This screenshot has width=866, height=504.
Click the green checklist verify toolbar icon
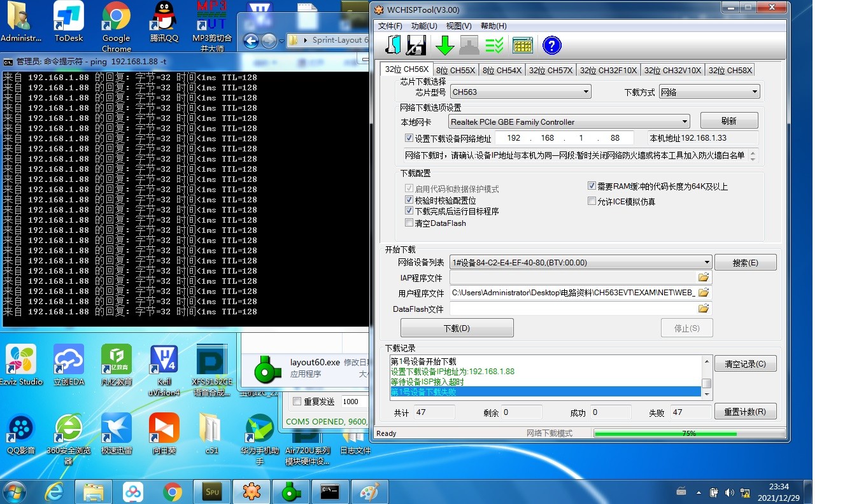pyautogui.click(x=494, y=45)
